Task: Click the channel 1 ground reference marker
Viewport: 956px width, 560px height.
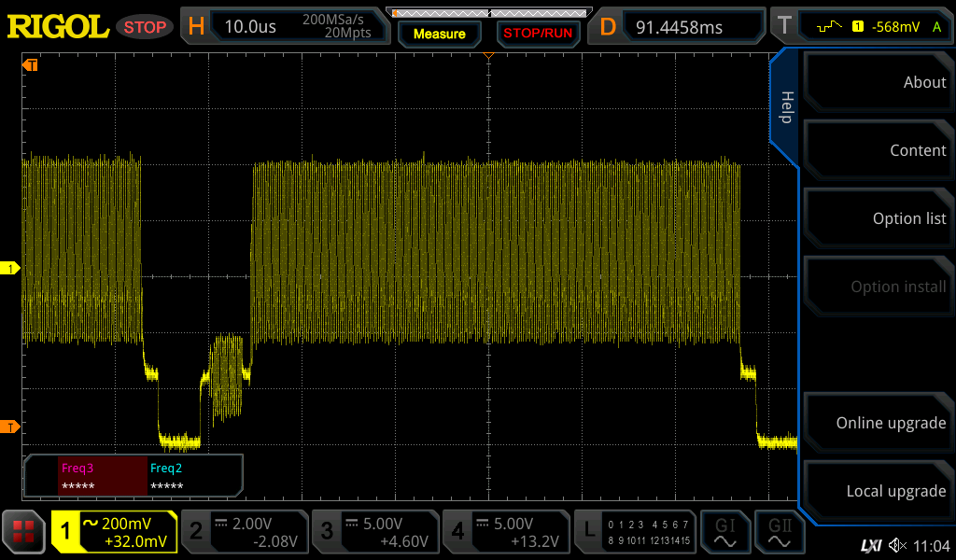Action: pyautogui.click(x=10, y=269)
